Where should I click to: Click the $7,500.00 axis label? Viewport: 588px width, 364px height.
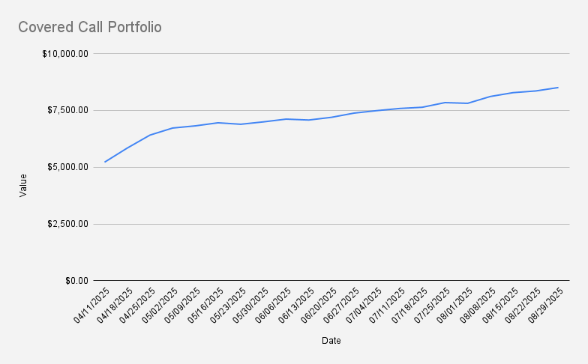click(x=67, y=110)
